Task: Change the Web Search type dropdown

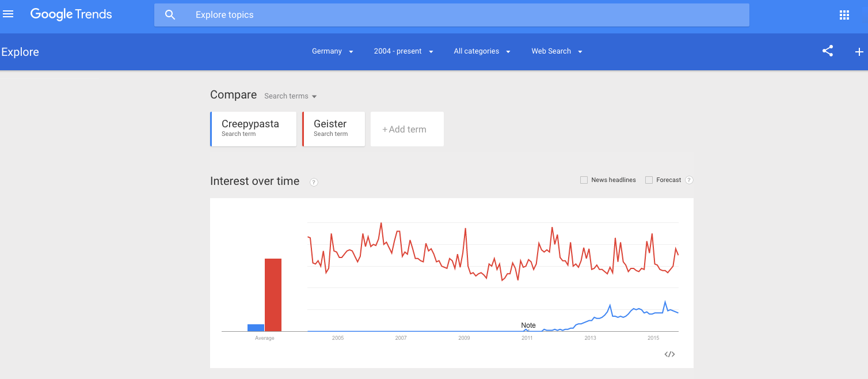Action: coord(557,51)
